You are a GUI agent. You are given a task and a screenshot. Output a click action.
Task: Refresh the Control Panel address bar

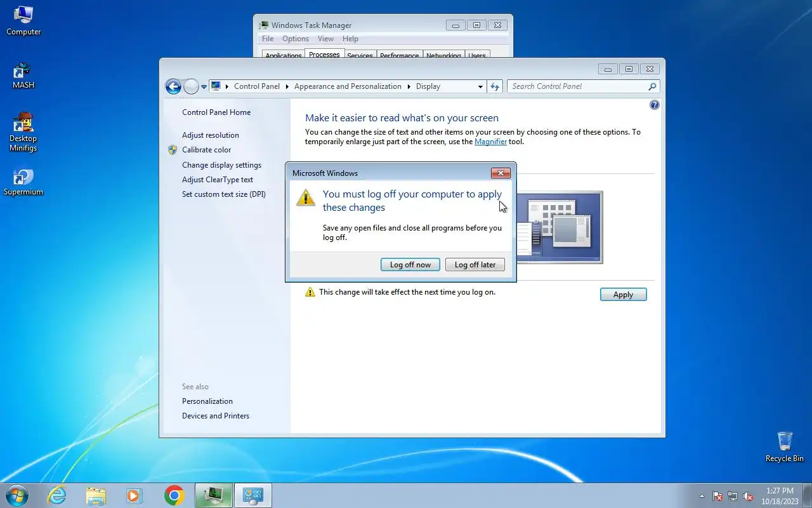point(495,86)
